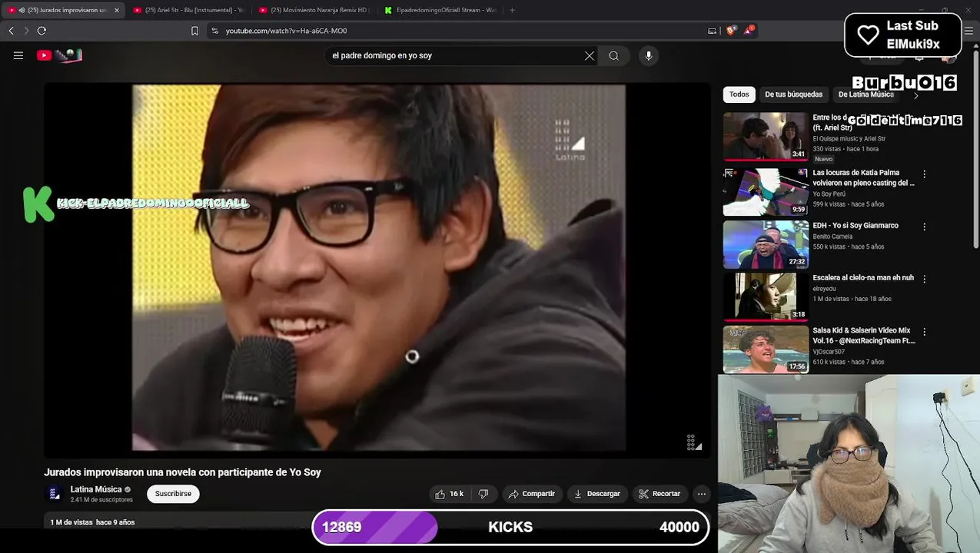980x553 pixels.
Task: Reload the current page
Action: coord(42,31)
